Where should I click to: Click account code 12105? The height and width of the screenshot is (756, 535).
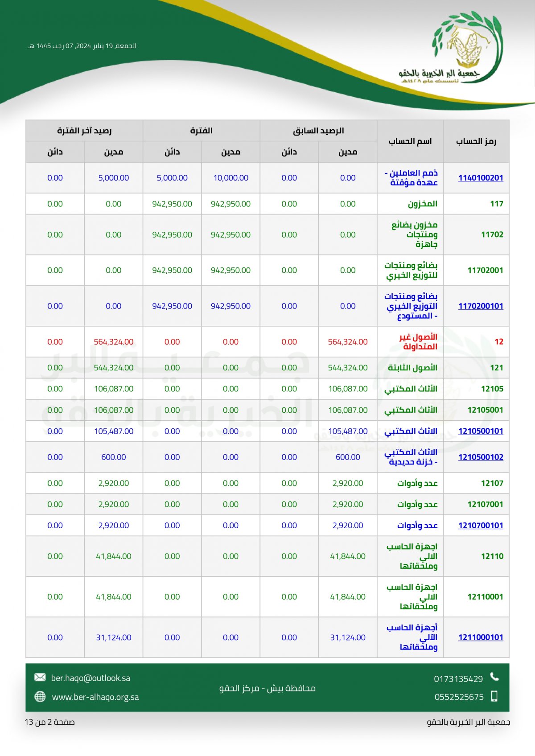pos(492,389)
